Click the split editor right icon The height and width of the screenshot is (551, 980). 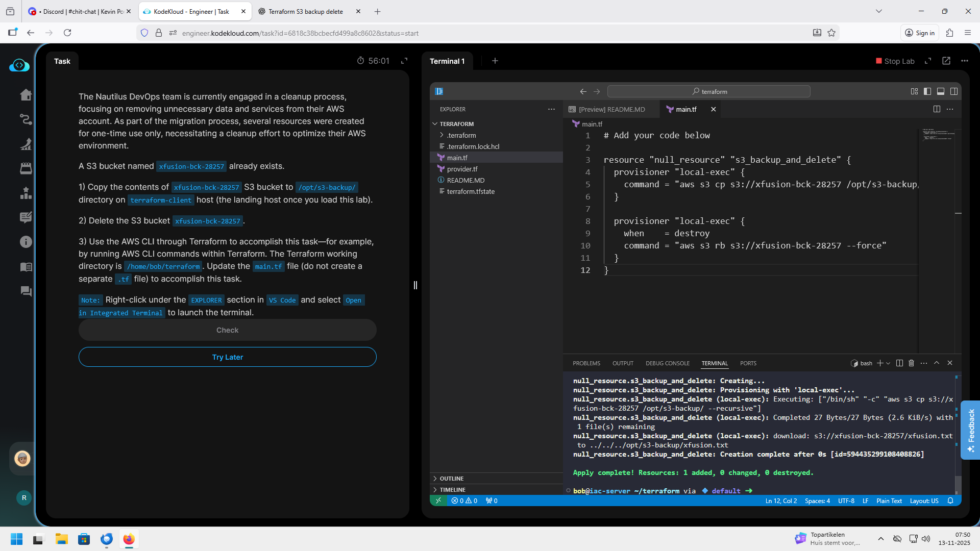pos(937,109)
